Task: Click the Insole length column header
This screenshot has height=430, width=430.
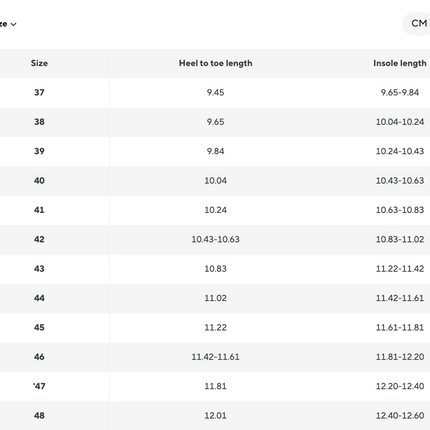Action: (x=400, y=63)
